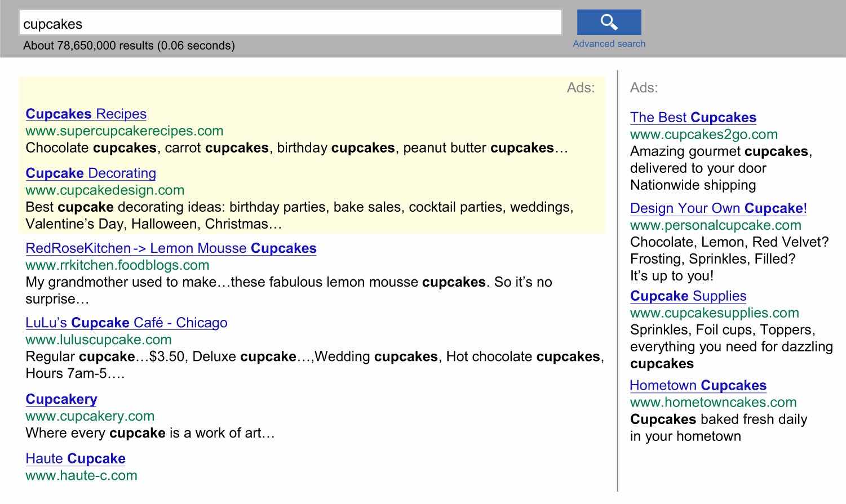Open the Hometown Cupcakes sidebar ad
The image size is (846, 504).
point(698,386)
